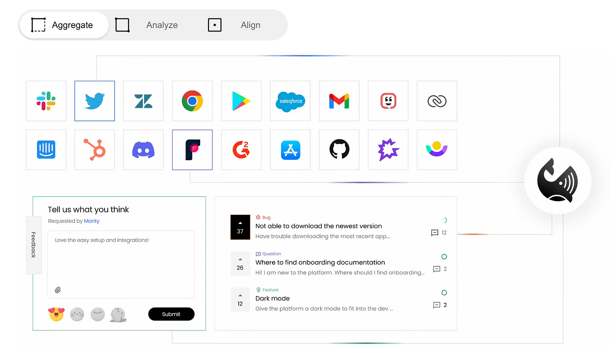This screenshot has height=364, width=611.
Task: Click the Intercom integration tile
Action: (46, 150)
